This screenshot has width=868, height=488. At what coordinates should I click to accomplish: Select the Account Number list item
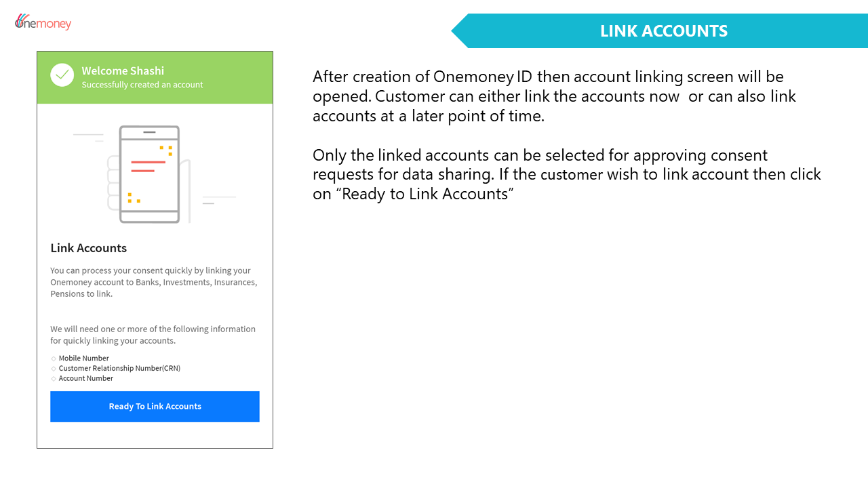[x=86, y=379]
